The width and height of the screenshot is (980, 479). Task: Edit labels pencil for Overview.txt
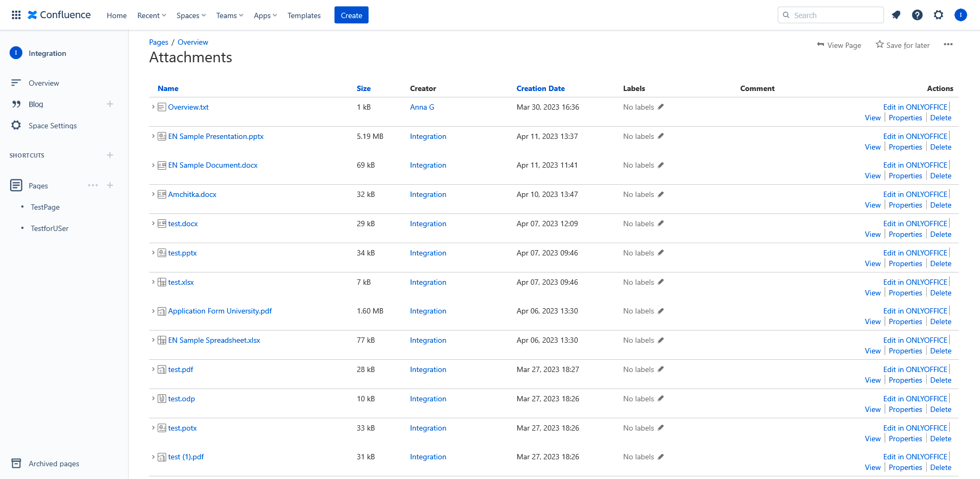click(660, 107)
